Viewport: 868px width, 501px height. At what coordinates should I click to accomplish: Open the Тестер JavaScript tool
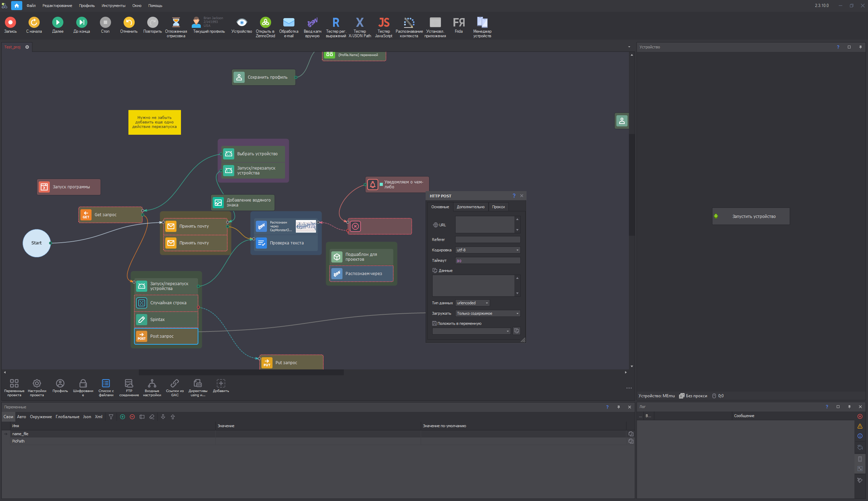point(384,23)
